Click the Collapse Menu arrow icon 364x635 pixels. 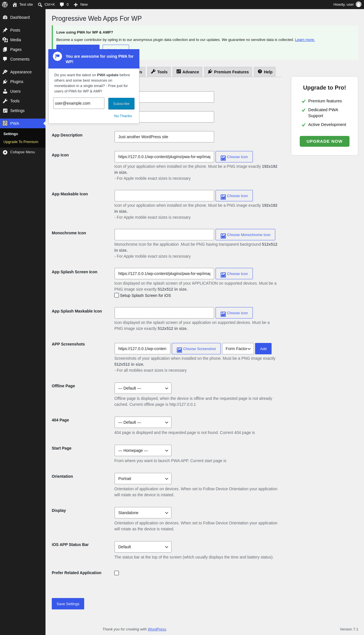tap(5, 152)
